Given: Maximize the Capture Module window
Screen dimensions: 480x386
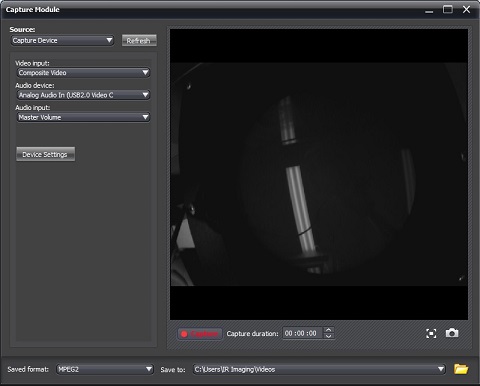Looking at the screenshot, I should [448, 10].
